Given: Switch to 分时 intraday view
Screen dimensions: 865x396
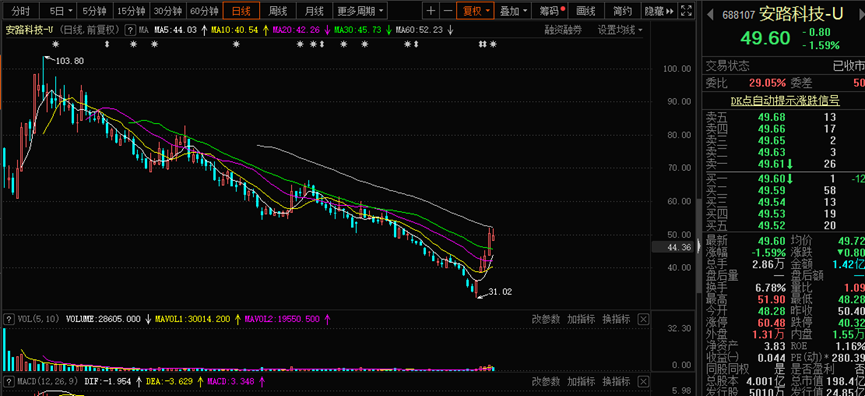Looking at the screenshot, I should point(21,10).
